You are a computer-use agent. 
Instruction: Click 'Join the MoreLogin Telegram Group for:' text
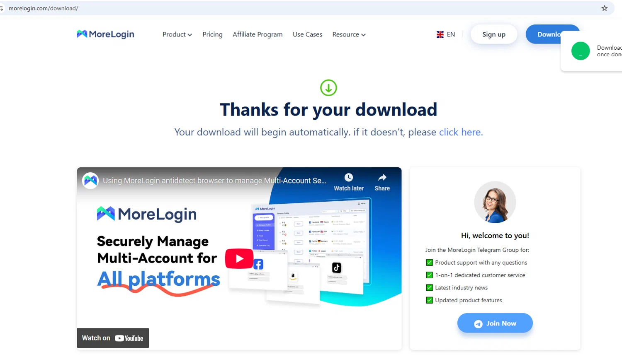point(477,250)
